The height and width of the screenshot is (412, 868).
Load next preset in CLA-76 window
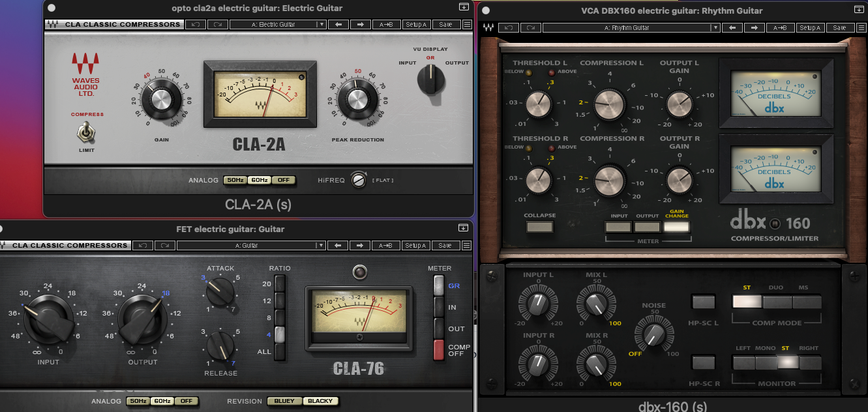[x=359, y=245]
